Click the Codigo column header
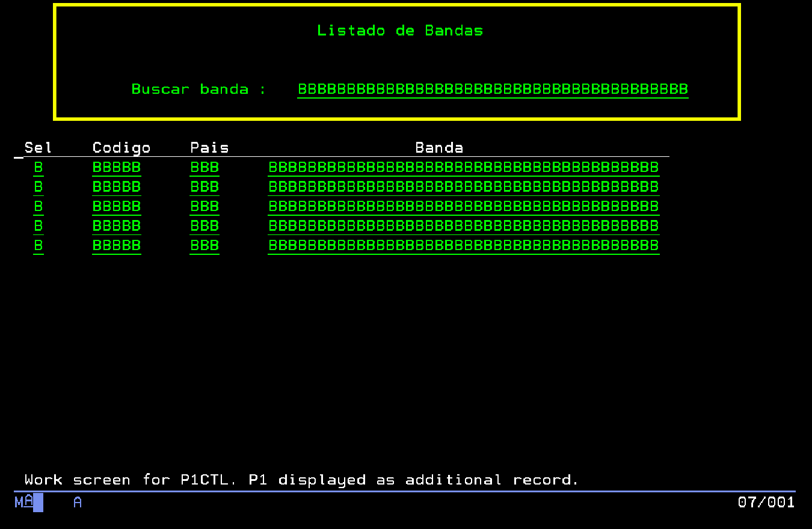This screenshot has height=529, width=812. (121, 148)
